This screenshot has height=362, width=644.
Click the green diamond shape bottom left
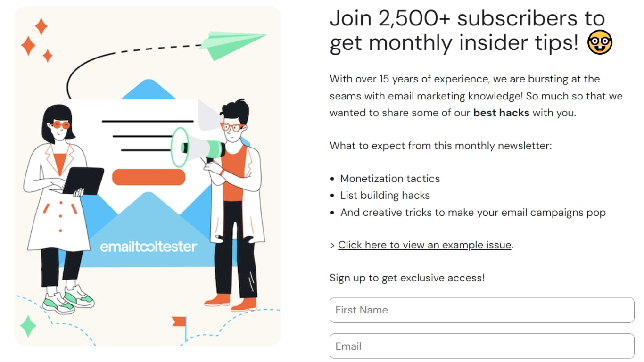(x=27, y=326)
